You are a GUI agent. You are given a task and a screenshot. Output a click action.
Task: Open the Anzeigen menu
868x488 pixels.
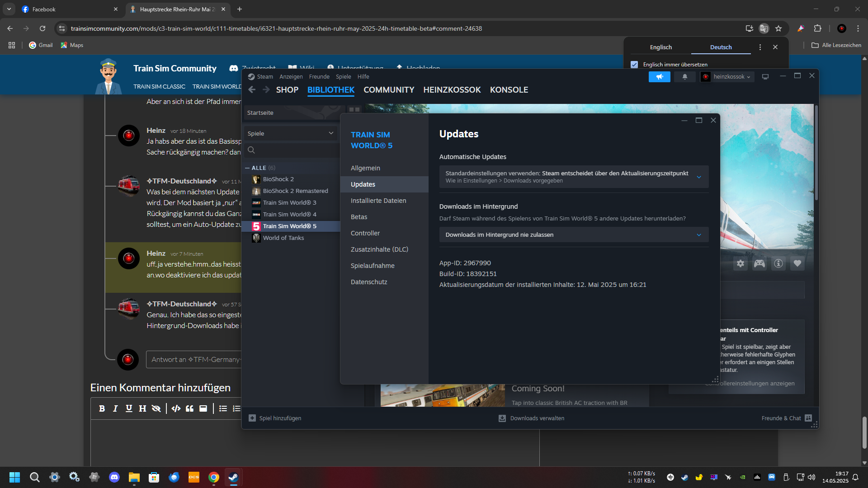click(x=291, y=77)
